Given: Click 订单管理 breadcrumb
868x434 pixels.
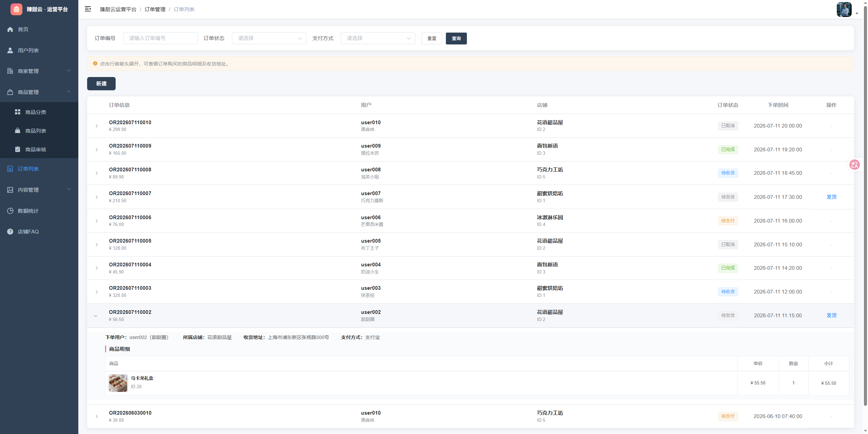Looking at the screenshot, I should click(155, 9).
